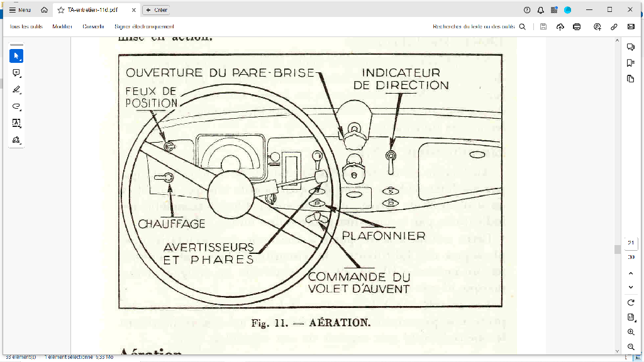Click the vertical scrollbar thumb

click(x=618, y=250)
